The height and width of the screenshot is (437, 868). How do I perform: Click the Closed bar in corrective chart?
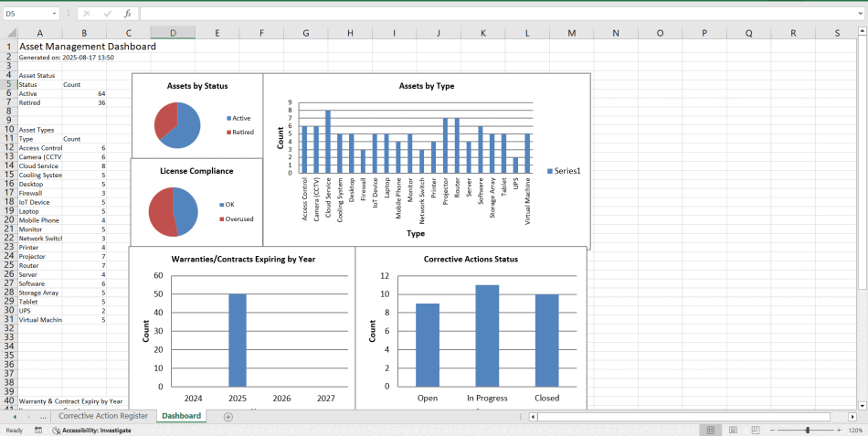(x=546, y=341)
